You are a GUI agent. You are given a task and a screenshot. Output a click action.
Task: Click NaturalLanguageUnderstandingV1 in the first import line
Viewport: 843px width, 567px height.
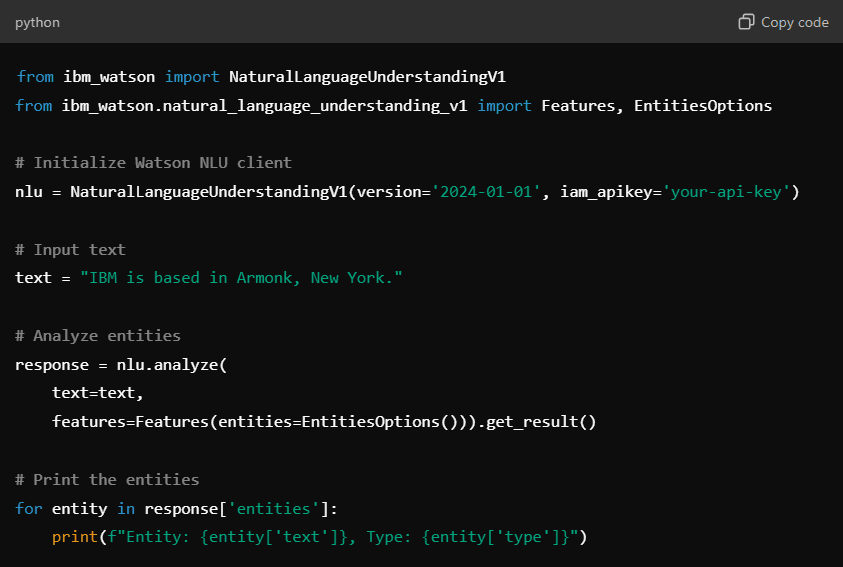[x=367, y=77]
